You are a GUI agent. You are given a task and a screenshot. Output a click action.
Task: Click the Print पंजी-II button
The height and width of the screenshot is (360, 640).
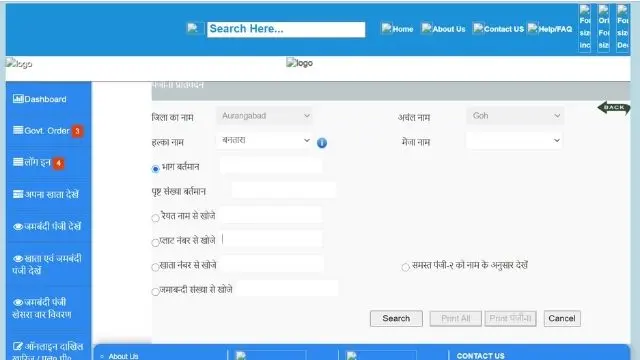(x=510, y=318)
